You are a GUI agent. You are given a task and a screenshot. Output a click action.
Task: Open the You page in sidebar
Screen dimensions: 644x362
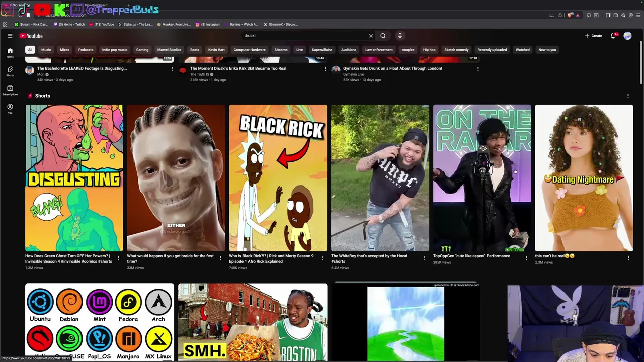(10, 109)
